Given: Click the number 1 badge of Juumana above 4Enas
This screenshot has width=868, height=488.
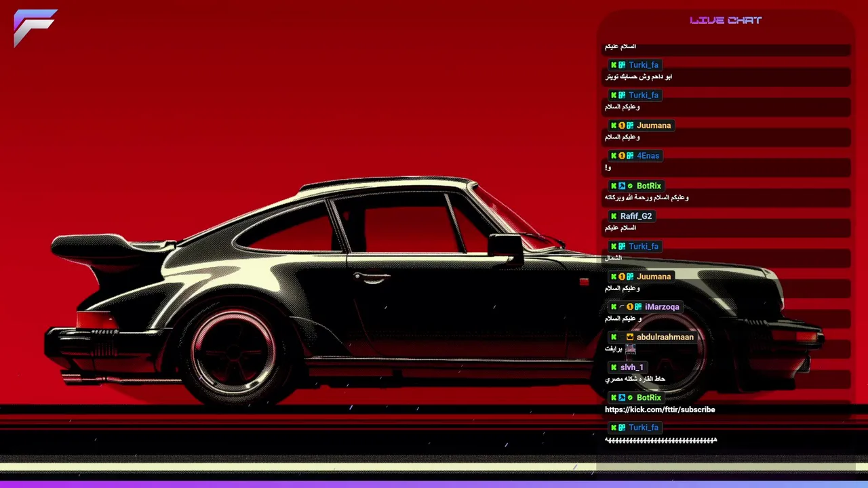Looking at the screenshot, I should (x=622, y=125).
